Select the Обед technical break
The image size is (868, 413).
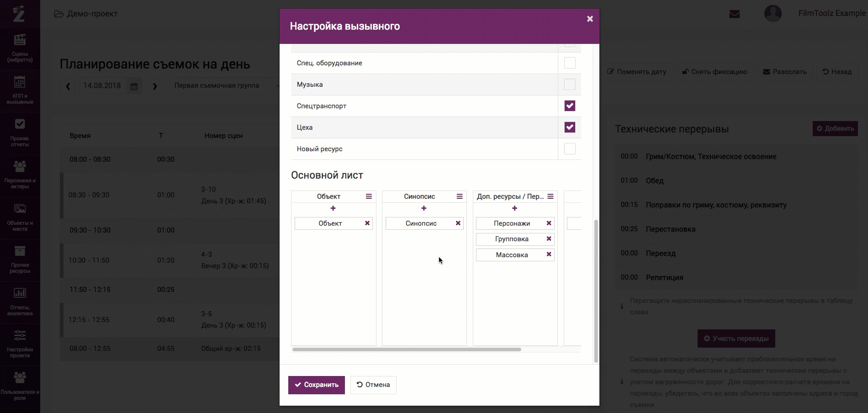pyautogui.click(x=736, y=181)
